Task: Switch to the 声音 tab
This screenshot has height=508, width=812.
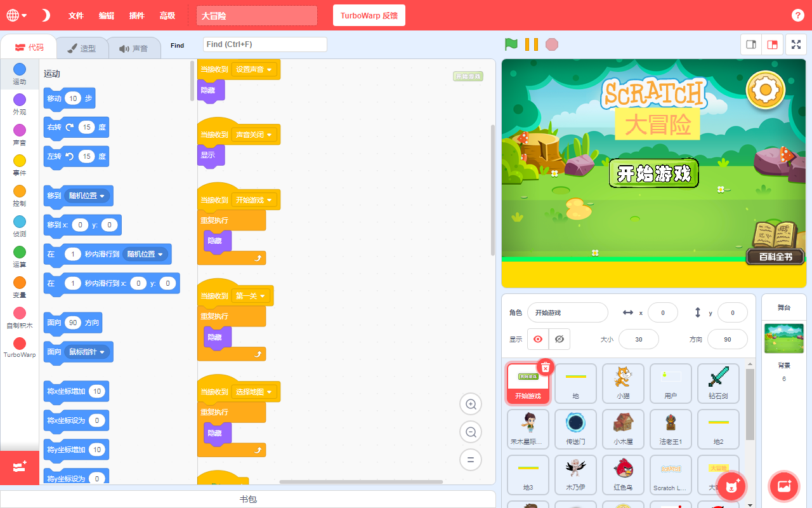Action: (x=133, y=48)
